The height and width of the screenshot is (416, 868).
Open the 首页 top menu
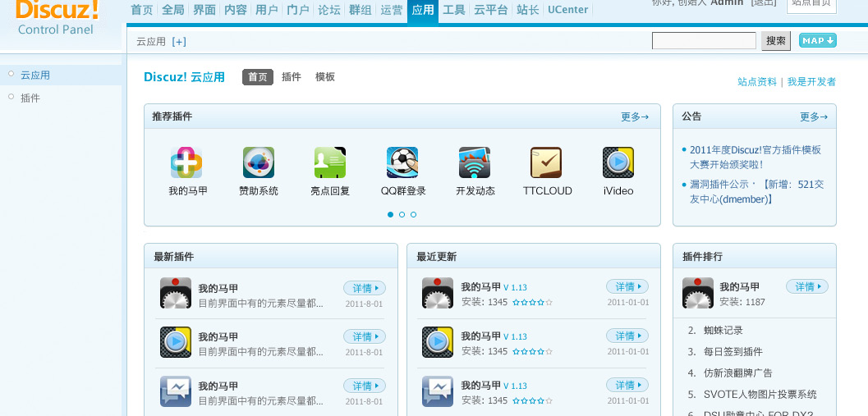point(142,10)
